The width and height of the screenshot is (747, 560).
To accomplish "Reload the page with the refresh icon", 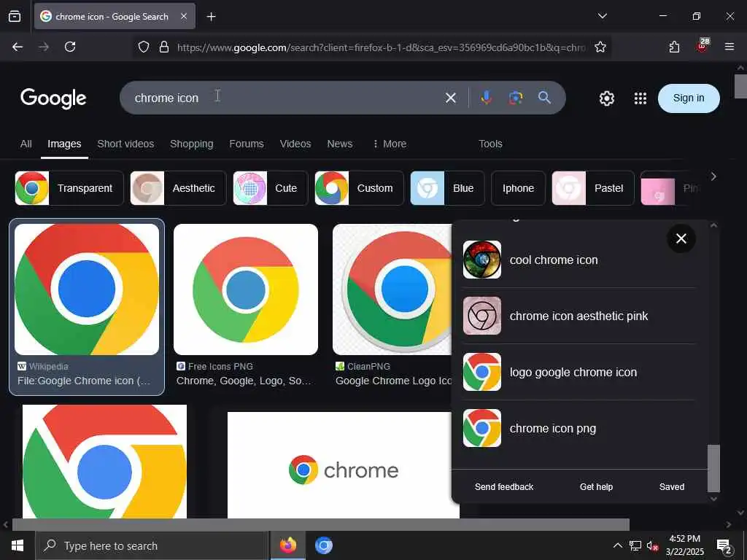I will click(70, 47).
